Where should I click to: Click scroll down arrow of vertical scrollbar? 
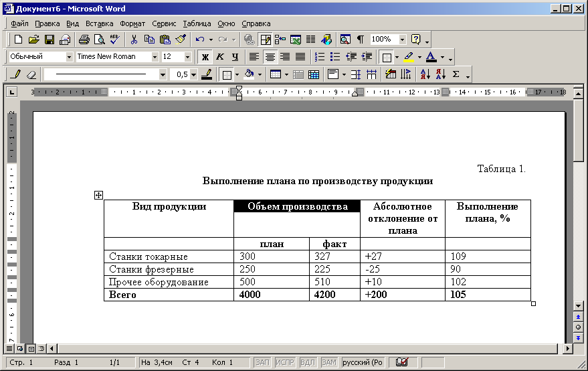point(578,306)
